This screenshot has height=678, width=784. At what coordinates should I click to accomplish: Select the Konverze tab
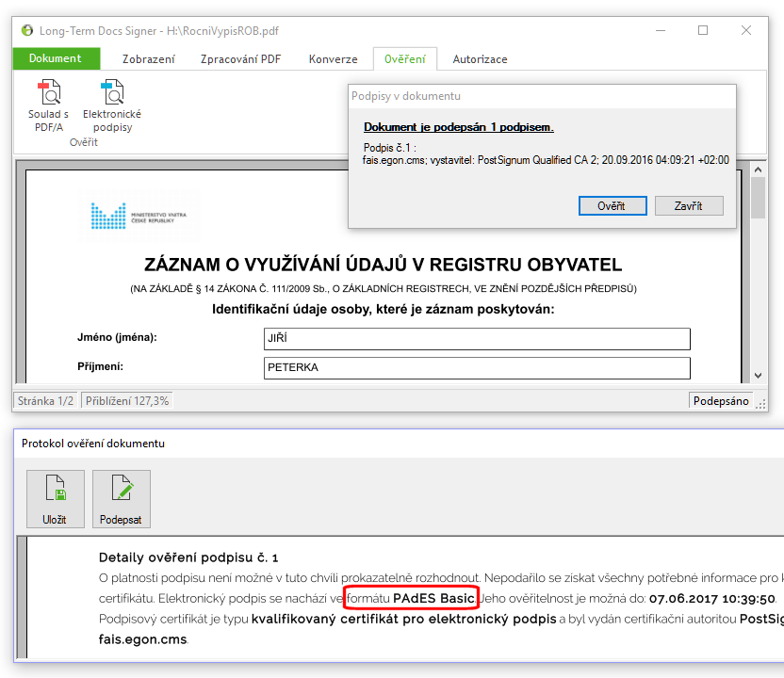333,59
